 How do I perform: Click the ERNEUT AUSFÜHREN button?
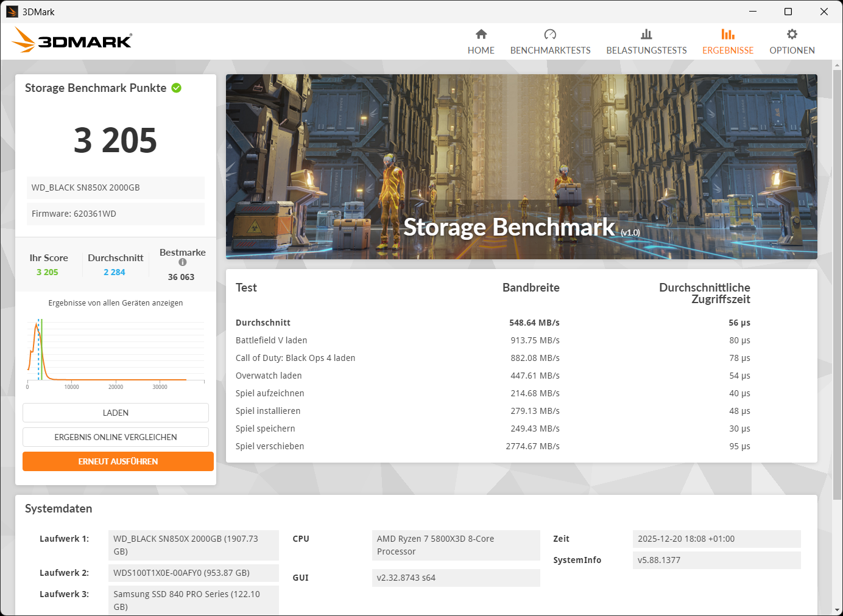pos(118,461)
